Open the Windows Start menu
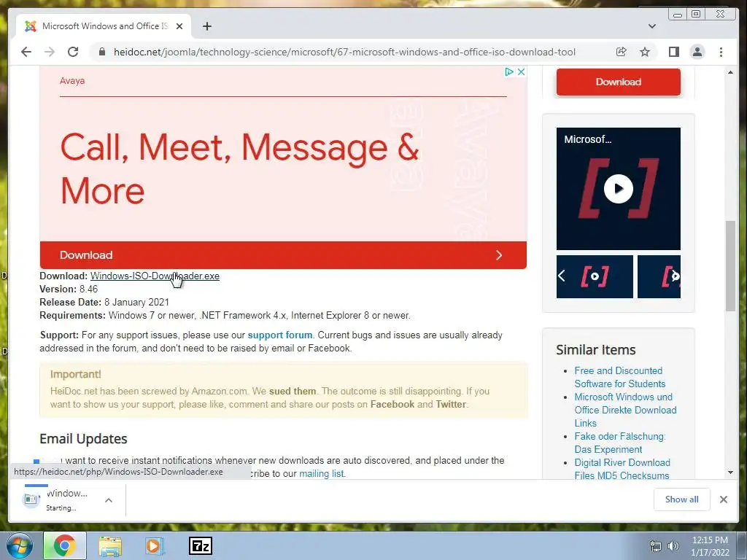Screen dimensions: 747x560 tap(19, 545)
